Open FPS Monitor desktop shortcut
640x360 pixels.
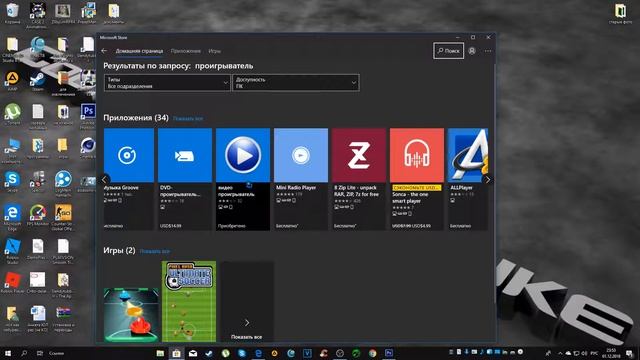pos(38,215)
